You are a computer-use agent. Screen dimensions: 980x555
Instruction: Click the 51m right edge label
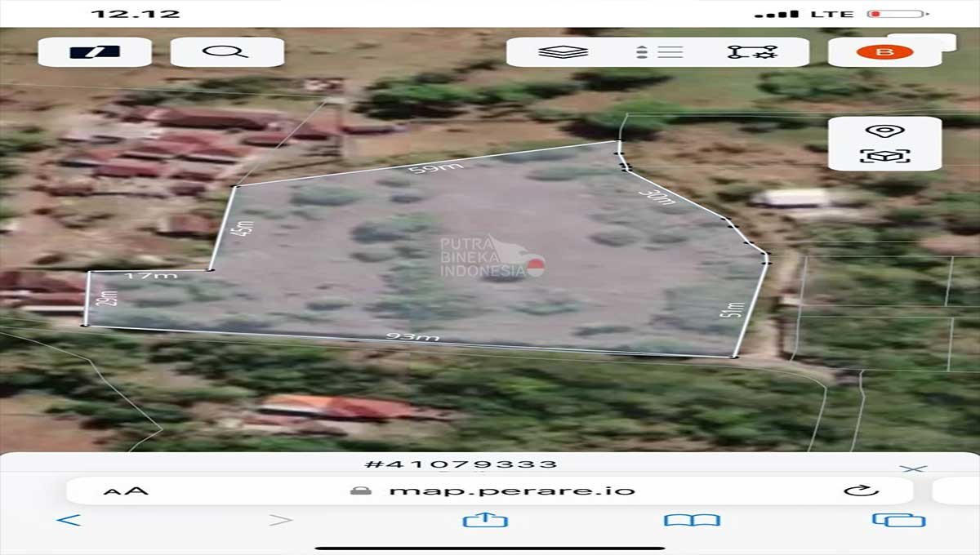coord(732,309)
